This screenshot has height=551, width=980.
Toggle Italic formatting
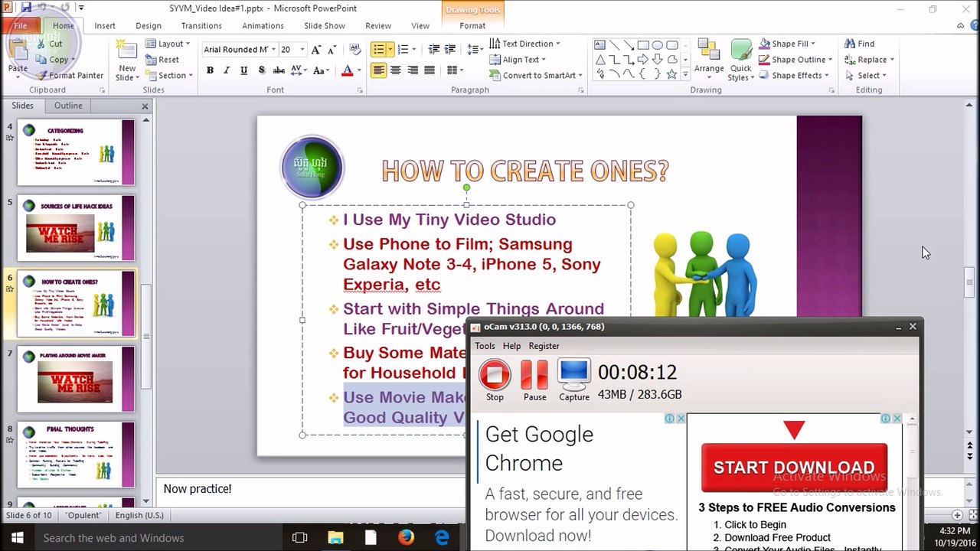click(227, 70)
